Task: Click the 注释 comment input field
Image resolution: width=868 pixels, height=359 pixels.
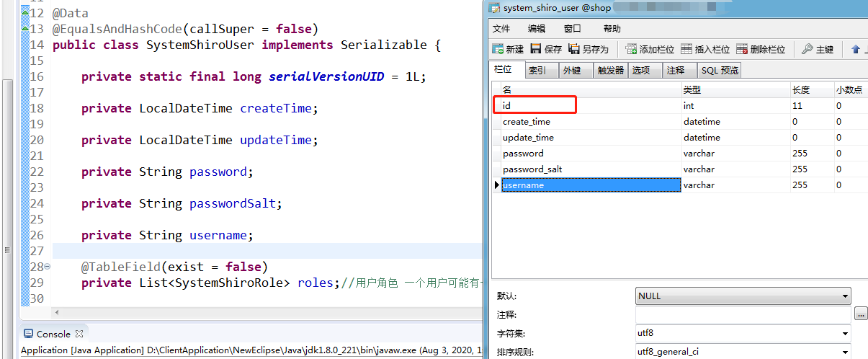Action: [x=743, y=315]
